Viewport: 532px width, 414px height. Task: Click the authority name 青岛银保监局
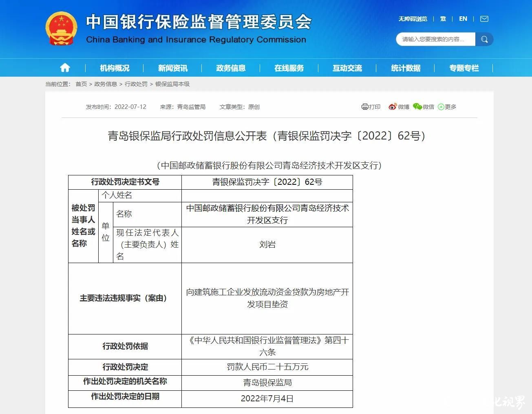click(x=267, y=383)
